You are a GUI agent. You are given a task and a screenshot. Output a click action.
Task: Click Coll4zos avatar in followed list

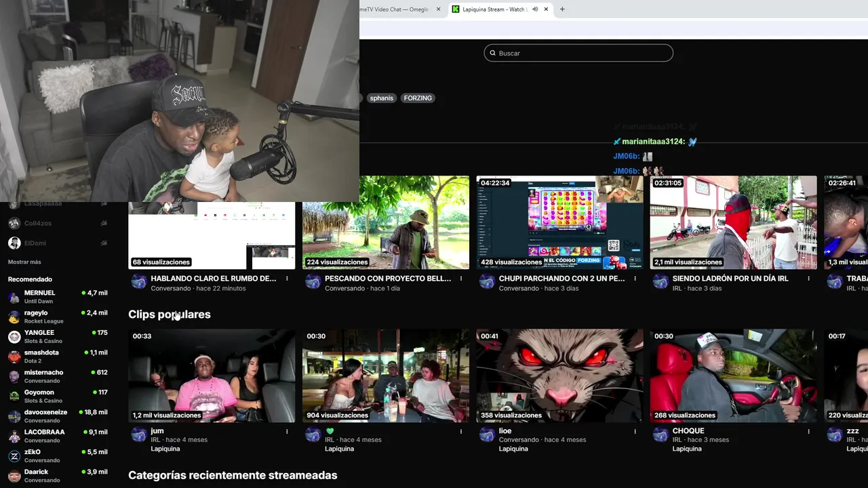point(14,223)
